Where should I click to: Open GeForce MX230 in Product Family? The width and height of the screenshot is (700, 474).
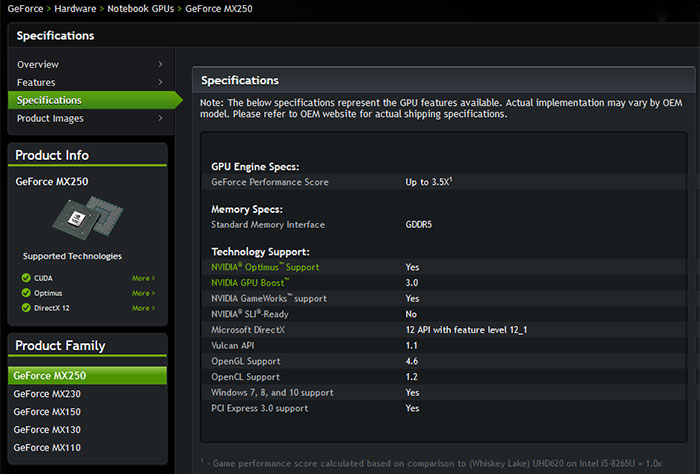click(x=47, y=394)
